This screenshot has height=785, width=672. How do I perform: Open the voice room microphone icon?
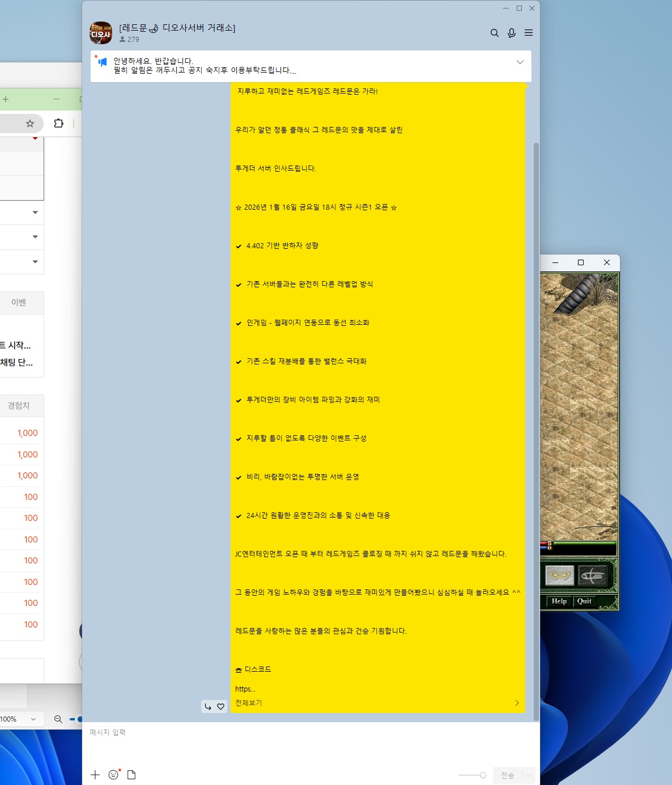point(511,33)
